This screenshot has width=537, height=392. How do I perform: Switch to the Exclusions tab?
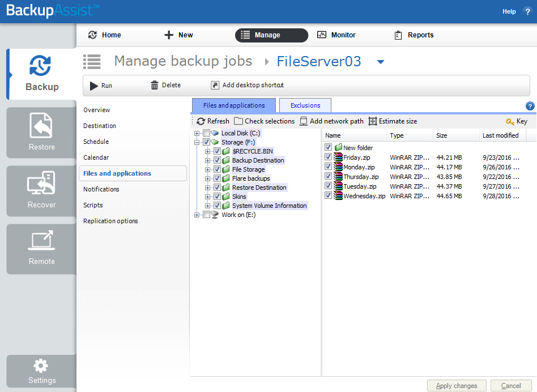(305, 105)
